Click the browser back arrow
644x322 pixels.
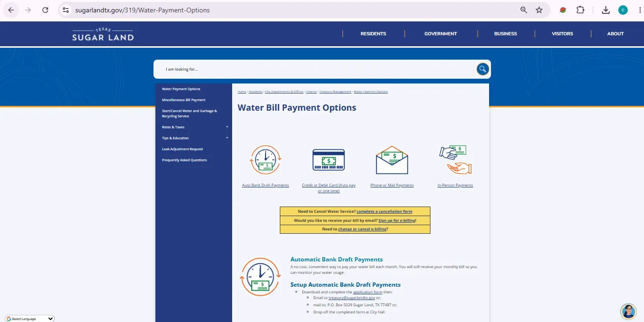[11, 10]
